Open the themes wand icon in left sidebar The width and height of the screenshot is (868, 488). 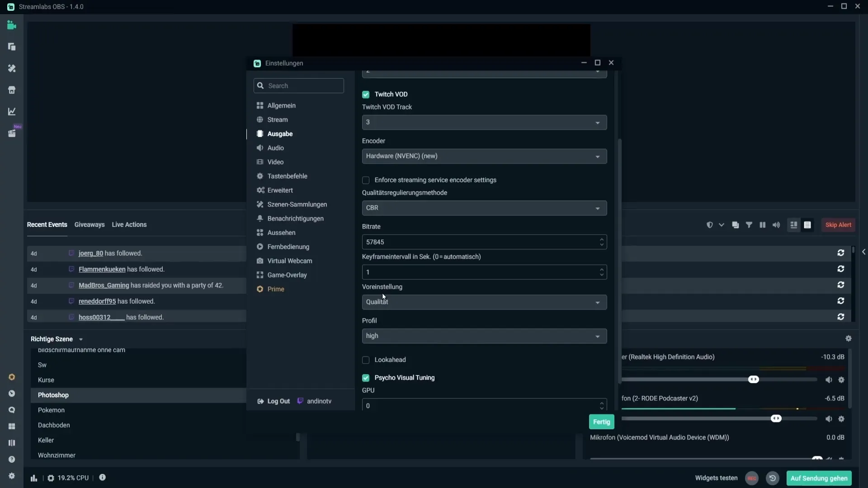[x=12, y=68]
